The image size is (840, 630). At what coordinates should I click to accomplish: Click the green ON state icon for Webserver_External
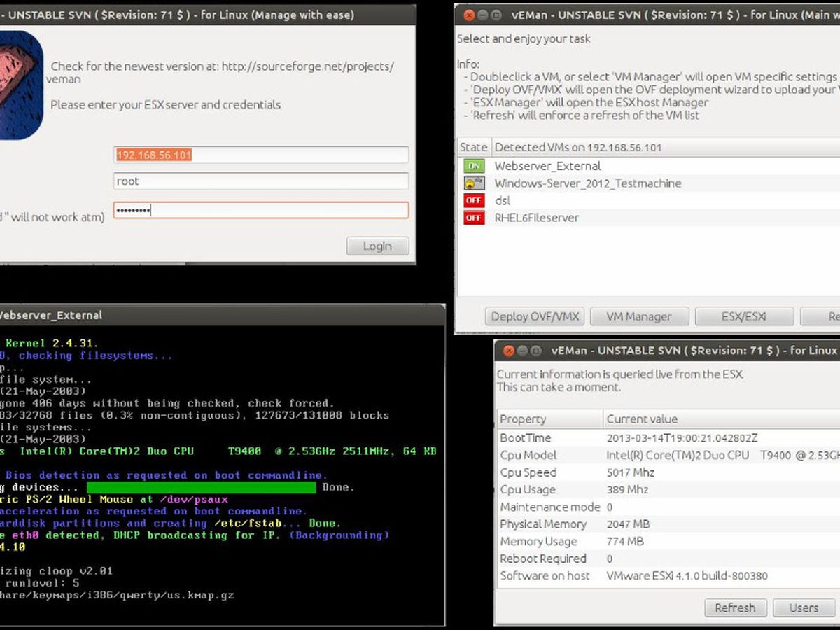[473, 166]
